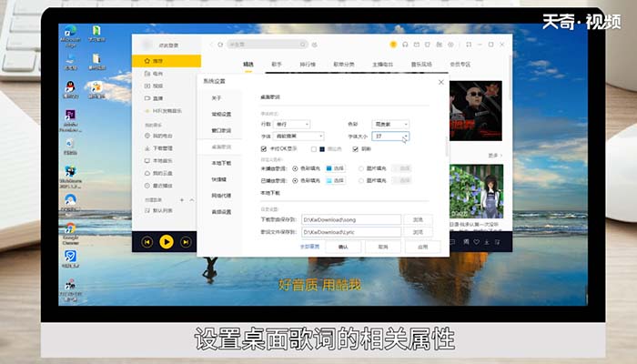The width and height of the screenshot is (637, 364).
Task: Open the 默认列表 default playlist
Action: [x=159, y=210]
